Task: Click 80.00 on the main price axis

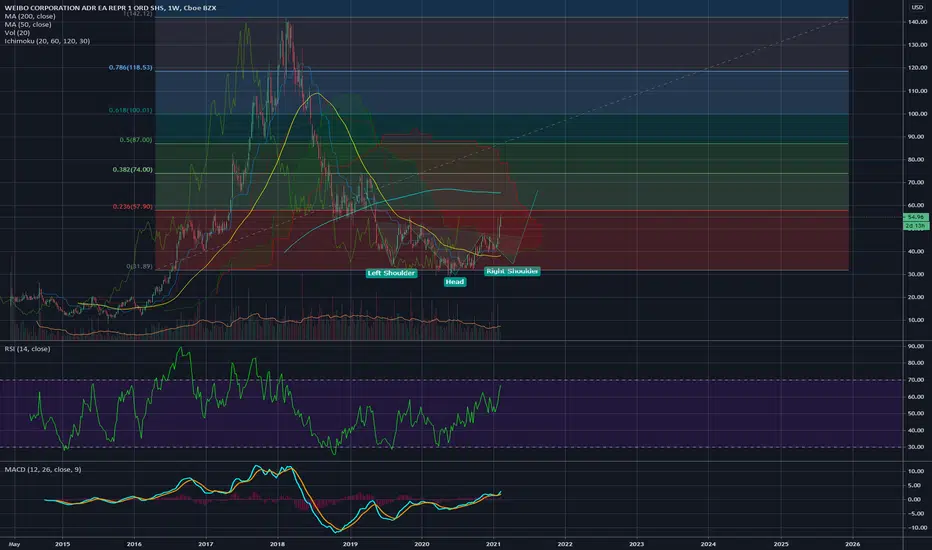Action: [x=916, y=159]
